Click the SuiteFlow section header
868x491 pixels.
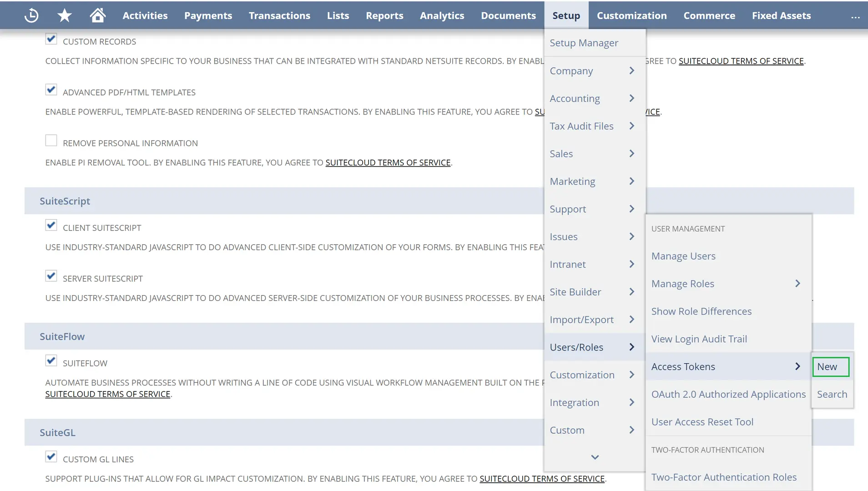point(62,336)
